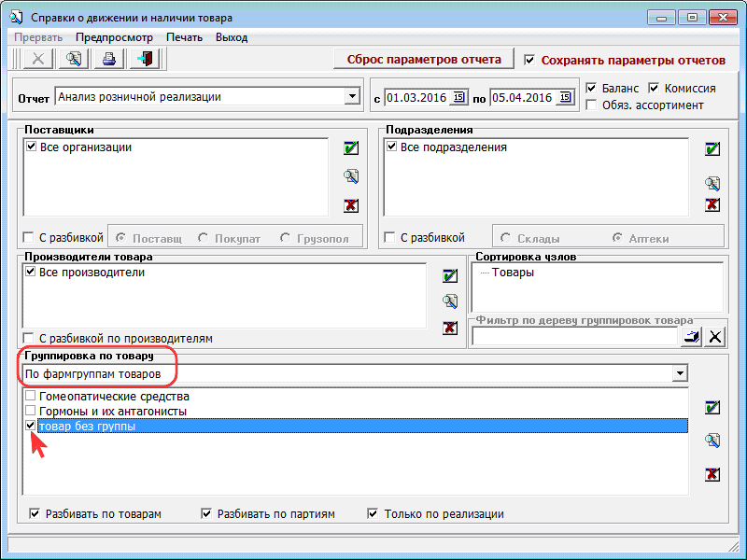Open the Печать menu
747x560 pixels.
(184, 37)
